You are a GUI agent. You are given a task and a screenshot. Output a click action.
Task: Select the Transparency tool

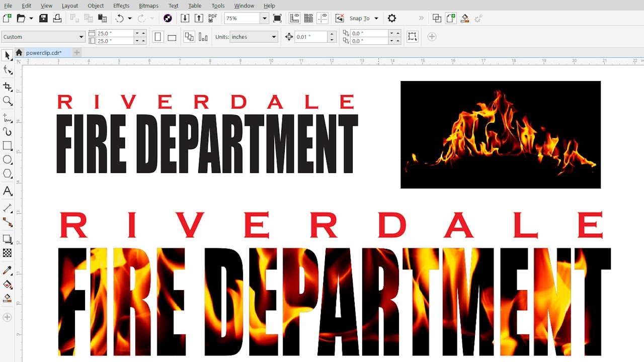tap(7, 253)
